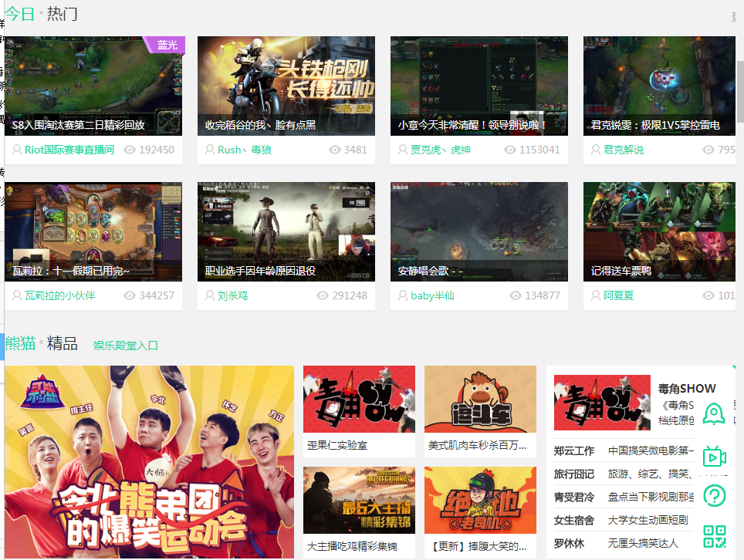Image resolution: width=744 pixels, height=560 pixels.
Task: Click viewer eye icon next to 1153041
Action: coord(510,150)
